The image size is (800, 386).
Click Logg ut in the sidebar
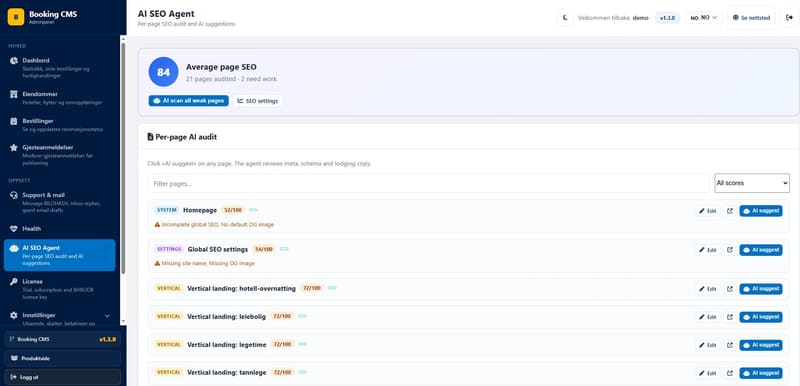pos(63,377)
